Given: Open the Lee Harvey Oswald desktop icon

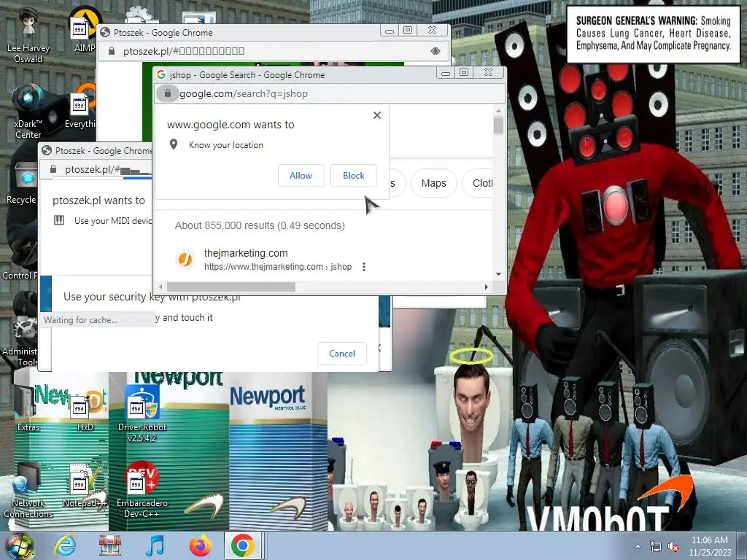Looking at the screenshot, I should (28, 36).
